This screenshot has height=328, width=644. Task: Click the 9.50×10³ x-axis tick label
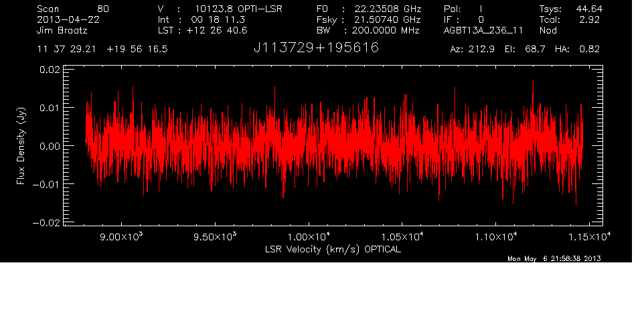pos(215,237)
